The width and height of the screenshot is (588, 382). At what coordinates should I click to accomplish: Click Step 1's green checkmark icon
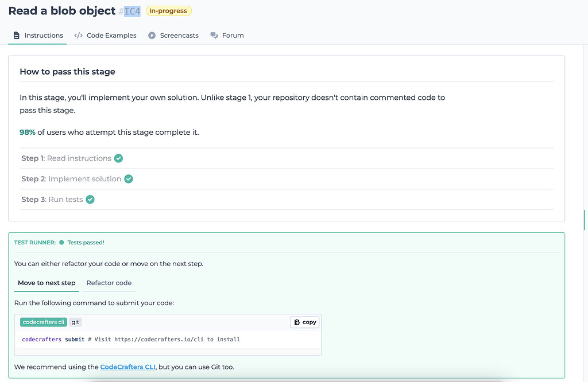[118, 158]
